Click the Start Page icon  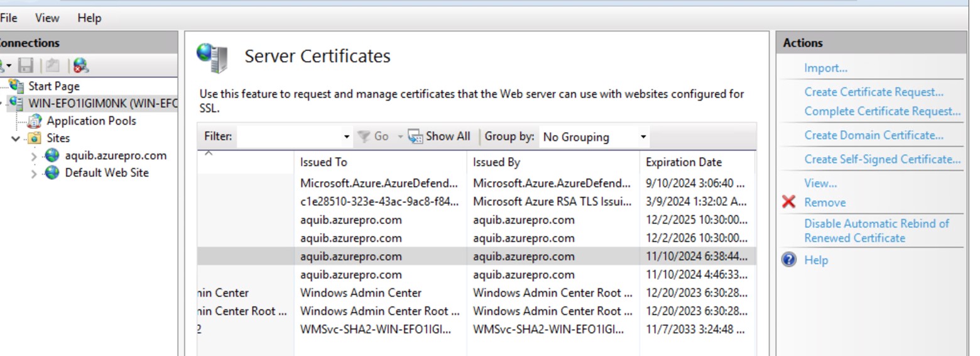(x=16, y=86)
